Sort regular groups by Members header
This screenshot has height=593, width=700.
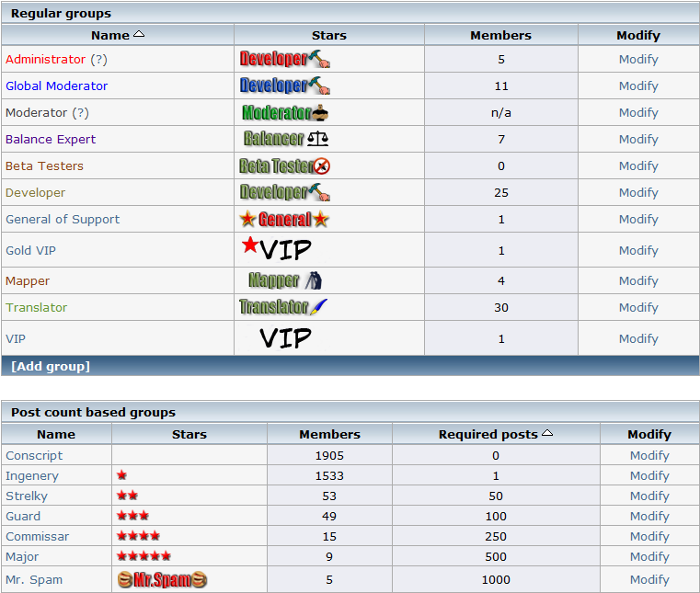[501, 35]
